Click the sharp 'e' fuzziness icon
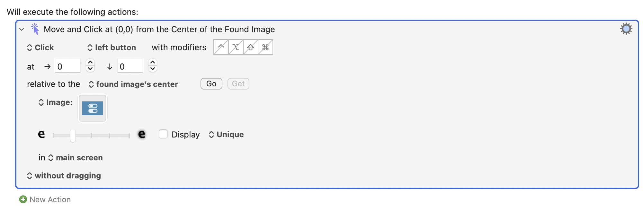 (x=41, y=134)
